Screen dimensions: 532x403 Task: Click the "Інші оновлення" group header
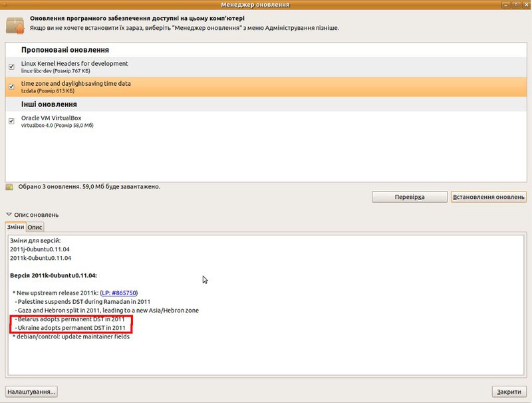(x=49, y=104)
